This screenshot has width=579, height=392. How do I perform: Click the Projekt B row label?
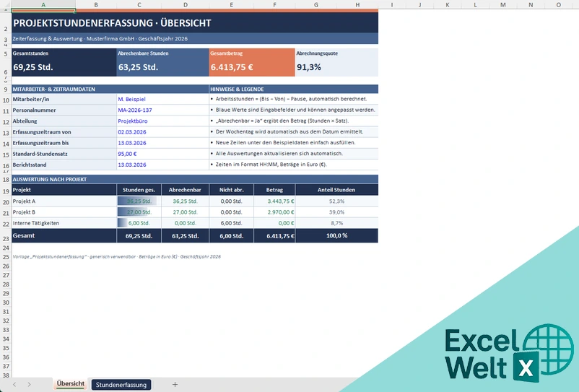pos(24,212)
